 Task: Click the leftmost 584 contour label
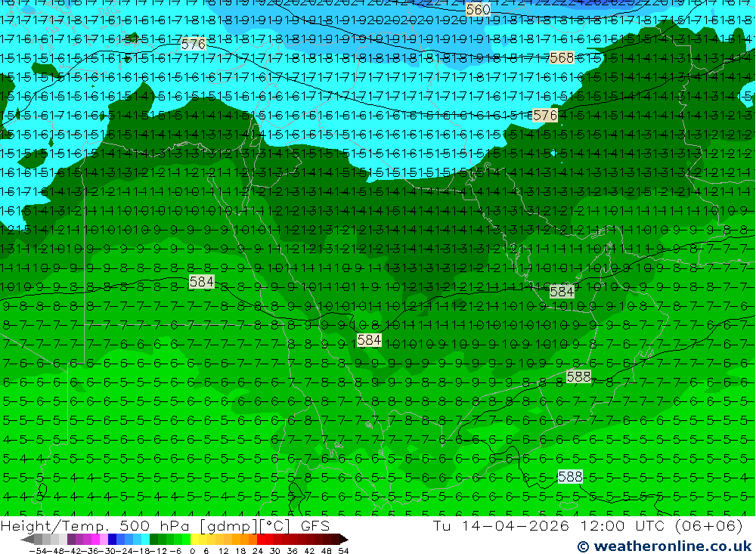click(x=202, y=282)
